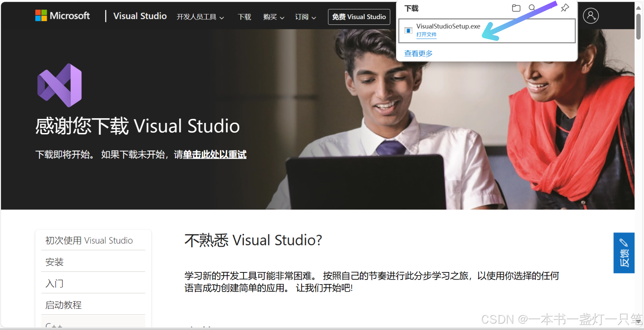Click the purple Visual Studio logo

60,85
